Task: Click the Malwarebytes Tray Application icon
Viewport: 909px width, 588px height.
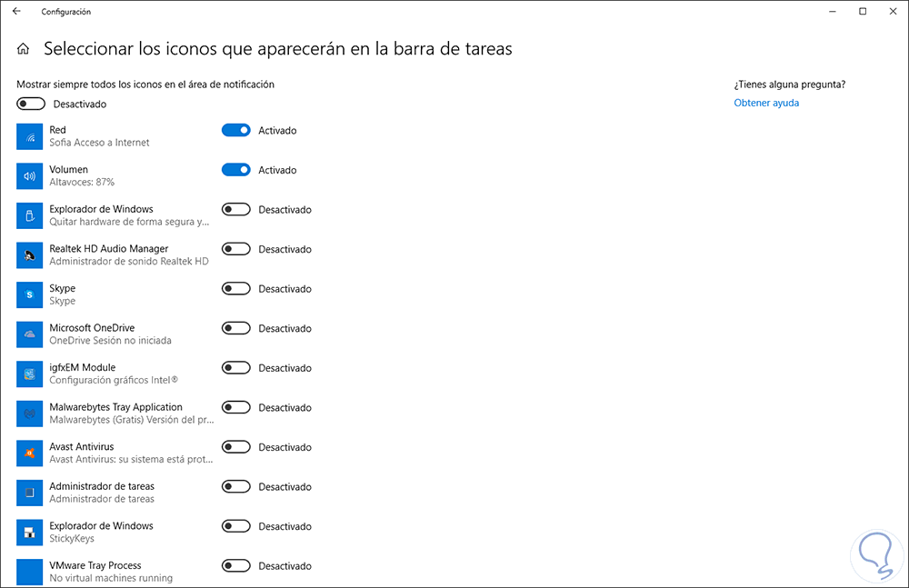Action: point(31,414)
